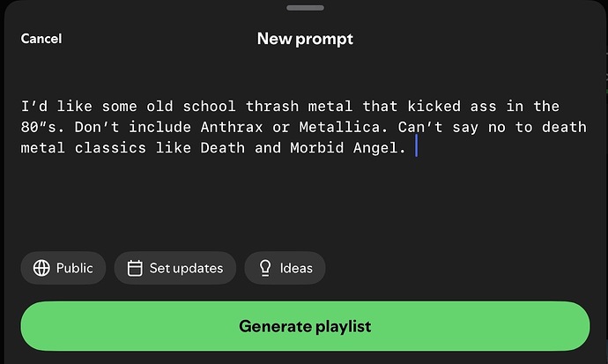Cancel the new prompt
608x364 pixels.
pyautogui.click(x=41, y=39)
